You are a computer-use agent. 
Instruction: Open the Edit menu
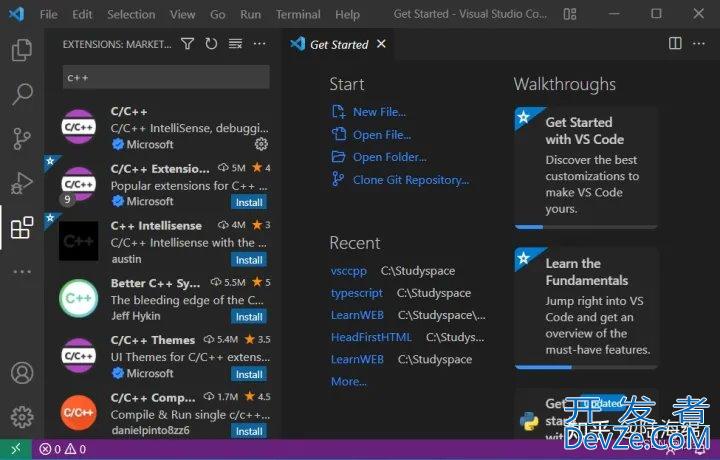[x=82, y=15]
